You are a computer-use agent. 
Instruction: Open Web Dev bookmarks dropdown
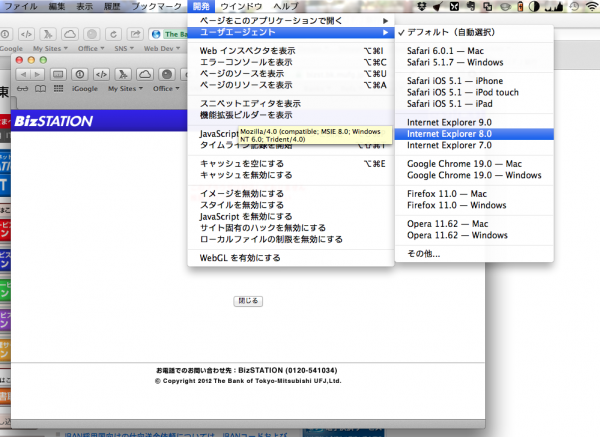coord(162,49)
